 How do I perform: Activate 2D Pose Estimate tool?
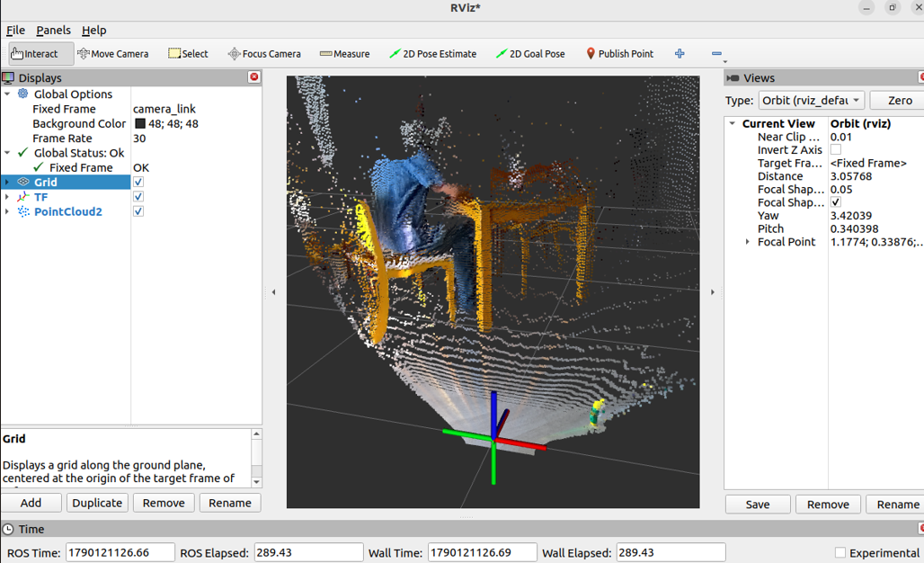click(x=433, y=54)
